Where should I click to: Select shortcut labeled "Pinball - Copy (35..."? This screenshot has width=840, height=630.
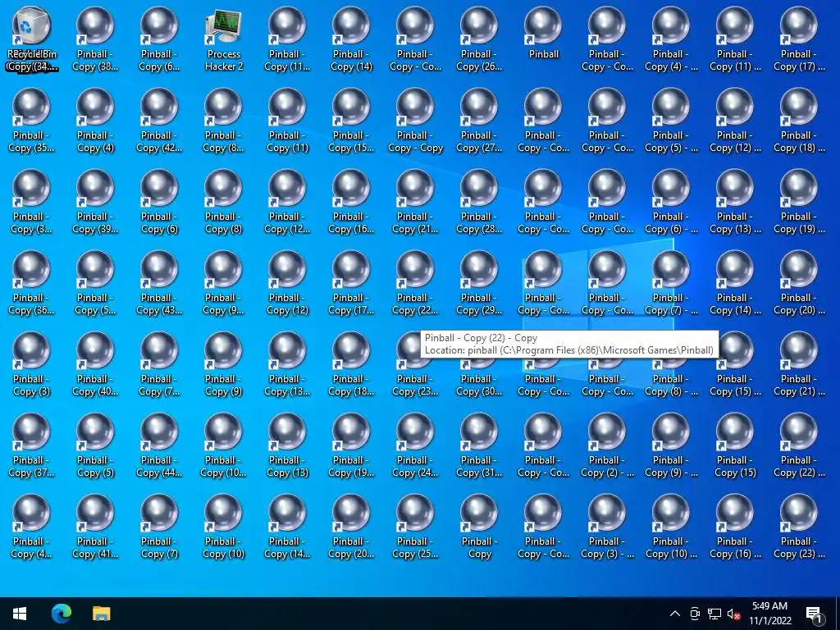point(32,121)
